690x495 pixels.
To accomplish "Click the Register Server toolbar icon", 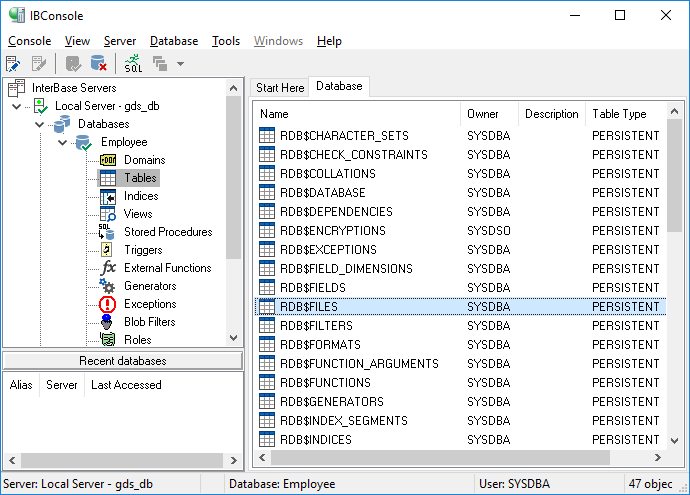I will pos(14,64).
